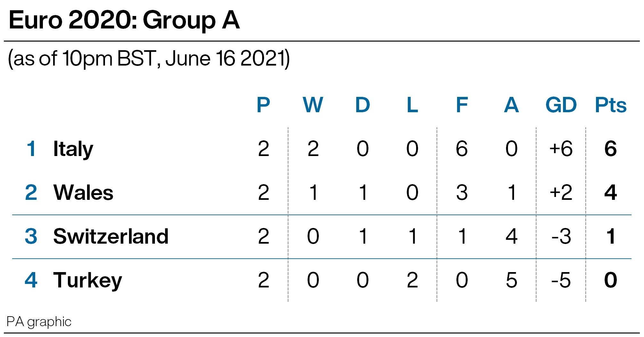The height and width of the screenshot is (337, 644).
Task: Click the Italy team name
Action: pyautogui.click(x=73, y=149)
